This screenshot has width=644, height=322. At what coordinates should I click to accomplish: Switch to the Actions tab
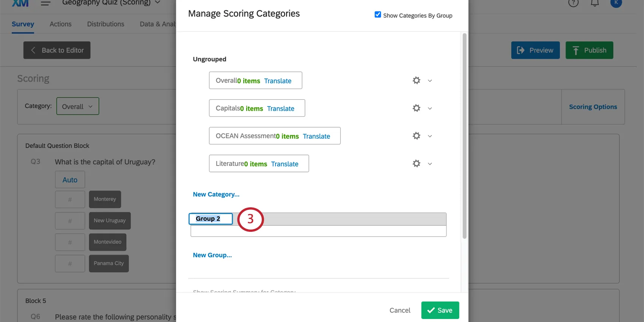pyautogui.click(x=60, y=24)
